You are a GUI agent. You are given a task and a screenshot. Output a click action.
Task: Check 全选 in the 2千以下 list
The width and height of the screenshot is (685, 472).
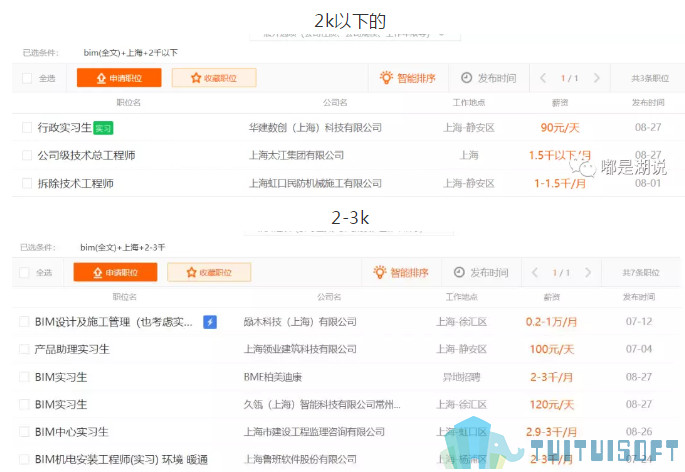pos(27,78)
